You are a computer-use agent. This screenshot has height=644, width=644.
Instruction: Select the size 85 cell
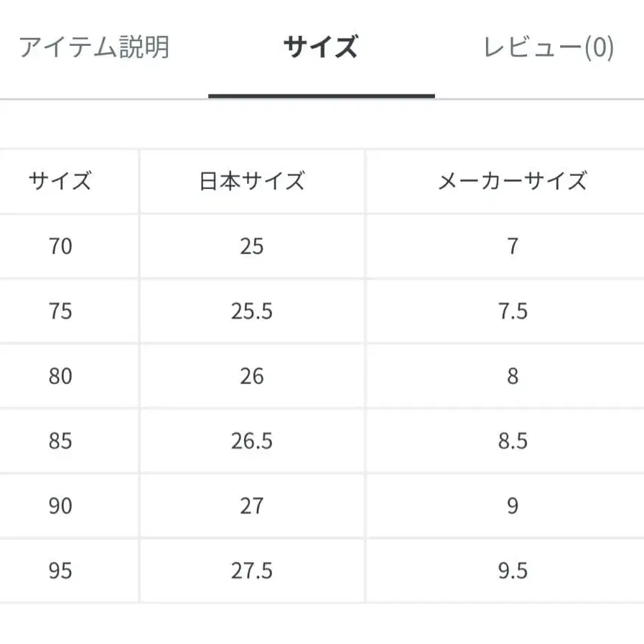(x=61, y=441)
